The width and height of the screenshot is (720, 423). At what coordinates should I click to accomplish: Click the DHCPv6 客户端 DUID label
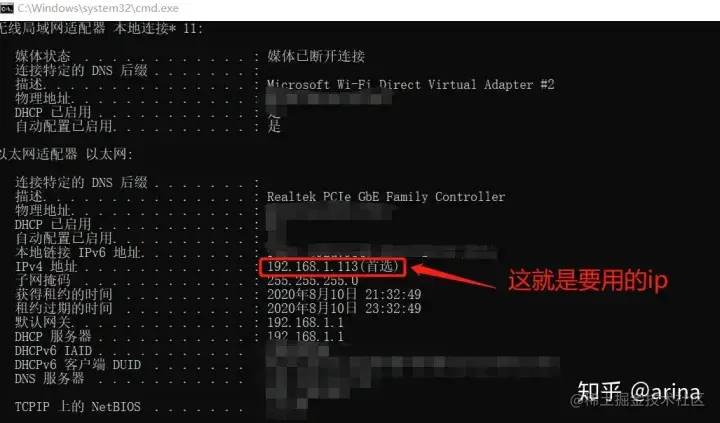pyautogui.click(x=78, y=365)
